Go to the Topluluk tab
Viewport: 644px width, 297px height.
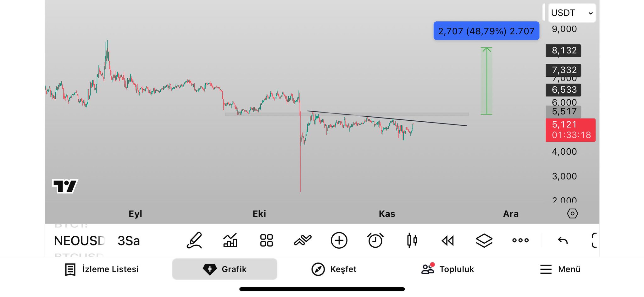pos(447,269)
